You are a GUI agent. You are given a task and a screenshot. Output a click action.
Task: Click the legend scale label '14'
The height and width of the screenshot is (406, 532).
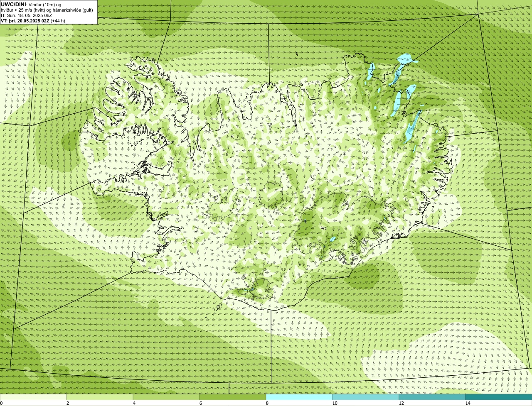click(468, 403)
